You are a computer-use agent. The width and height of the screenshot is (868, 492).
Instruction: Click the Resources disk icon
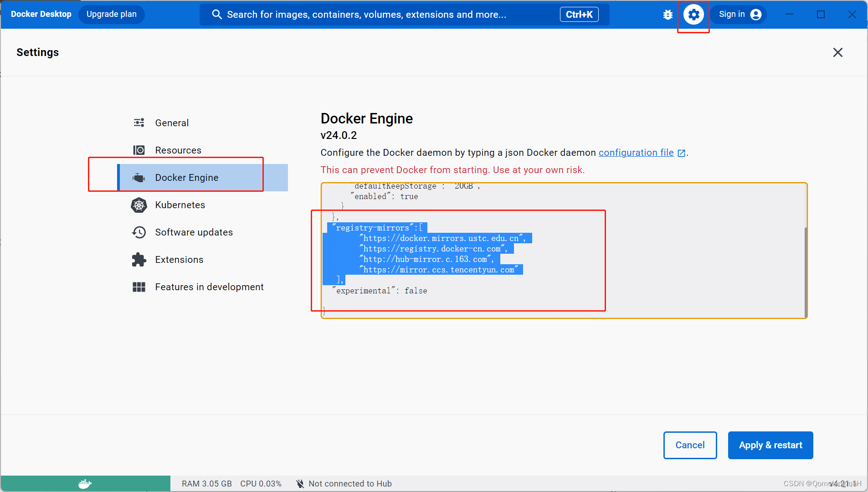tap(139, 150)
